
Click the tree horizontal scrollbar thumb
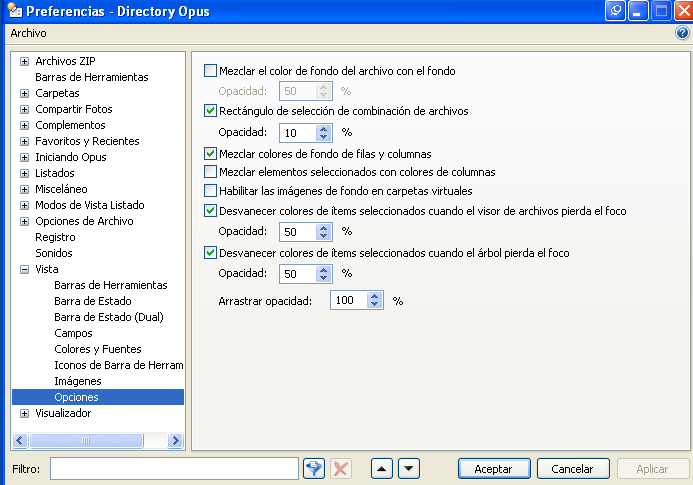coord(86,440)
